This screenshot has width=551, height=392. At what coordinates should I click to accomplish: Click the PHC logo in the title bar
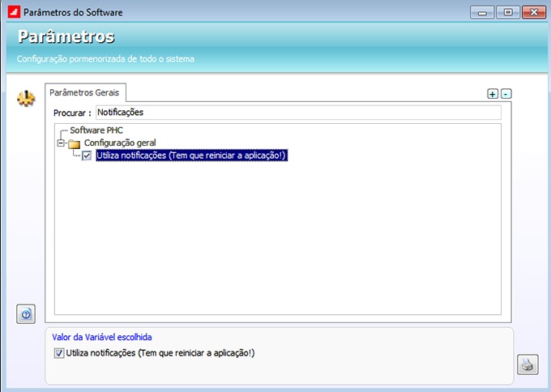click(x=13, y=13)
